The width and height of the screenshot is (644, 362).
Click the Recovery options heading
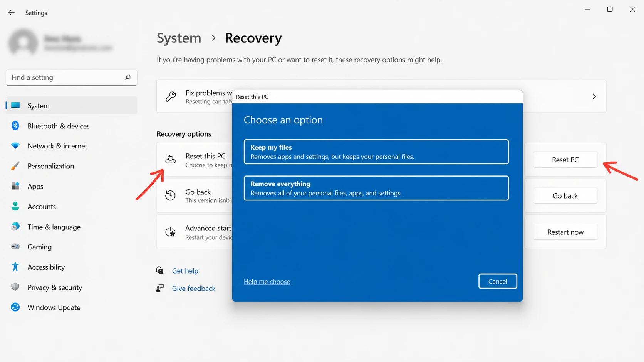click(x=184, y=134)
